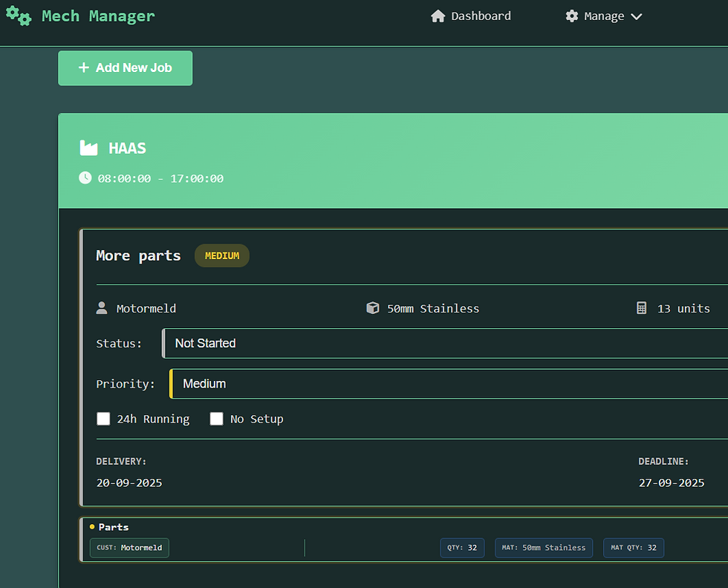Click the MAT QTY: 32 tag
728x588 pixels.
pyautogui.click(x=634, y=548)
